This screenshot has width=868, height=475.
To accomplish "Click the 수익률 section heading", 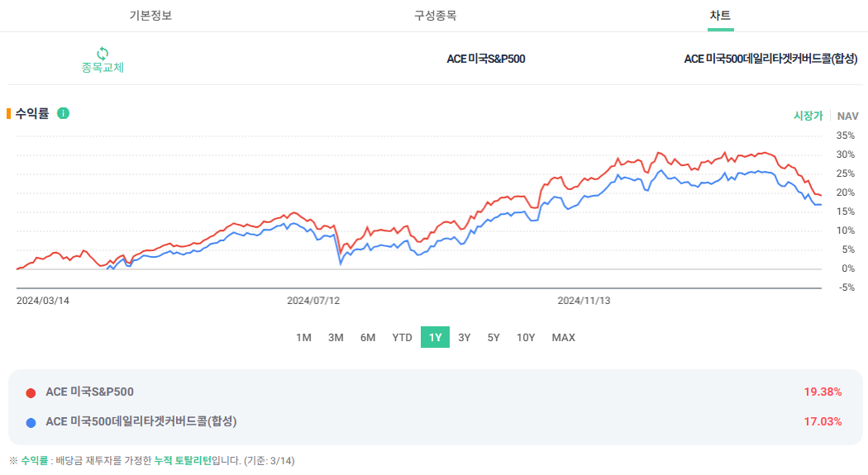I will click(x=32, y=113).
